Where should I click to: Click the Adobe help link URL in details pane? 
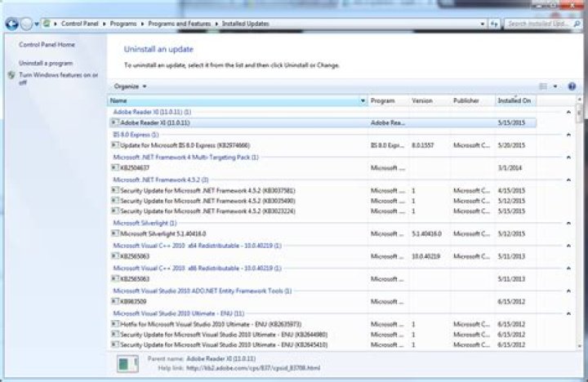253,368
